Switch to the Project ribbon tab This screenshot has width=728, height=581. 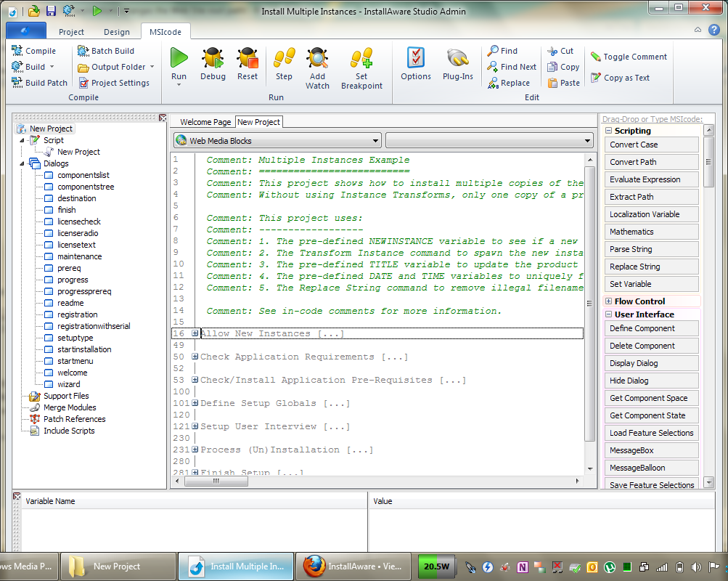coord(72,31)
